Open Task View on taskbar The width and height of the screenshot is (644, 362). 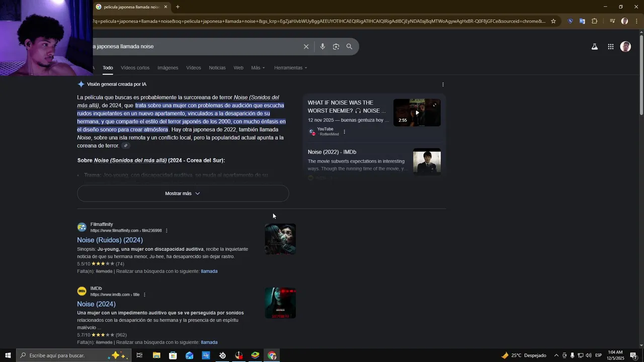(x=139, y=355)
